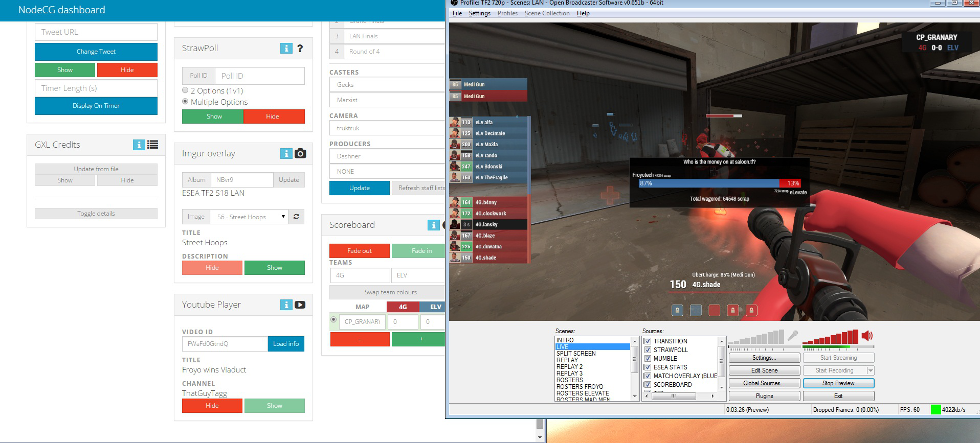This screenshot has height=443, width=980.
Task: Open the Profiles menu in OBS
Action: point(507,13)
